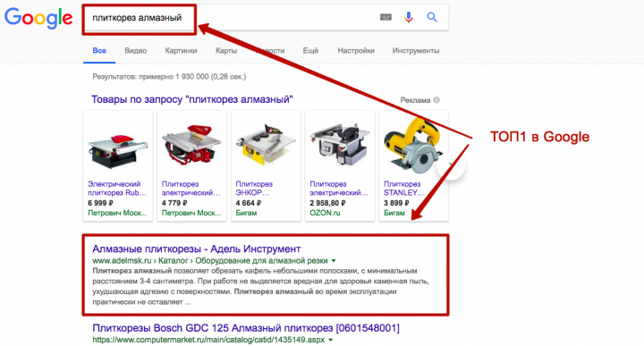Expand options arrow beside adelmsk.ru URL
The width and height of the screenshot is (644, 346).
334,261
